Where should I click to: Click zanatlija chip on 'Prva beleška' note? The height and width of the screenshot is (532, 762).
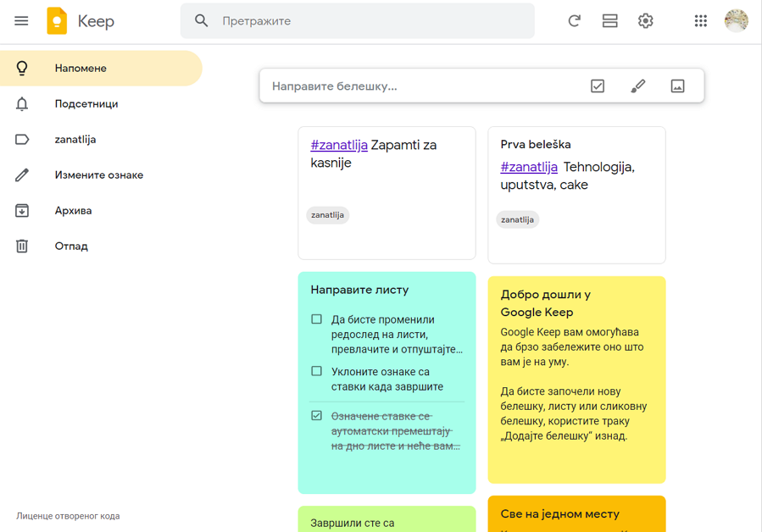coord(517,219)
